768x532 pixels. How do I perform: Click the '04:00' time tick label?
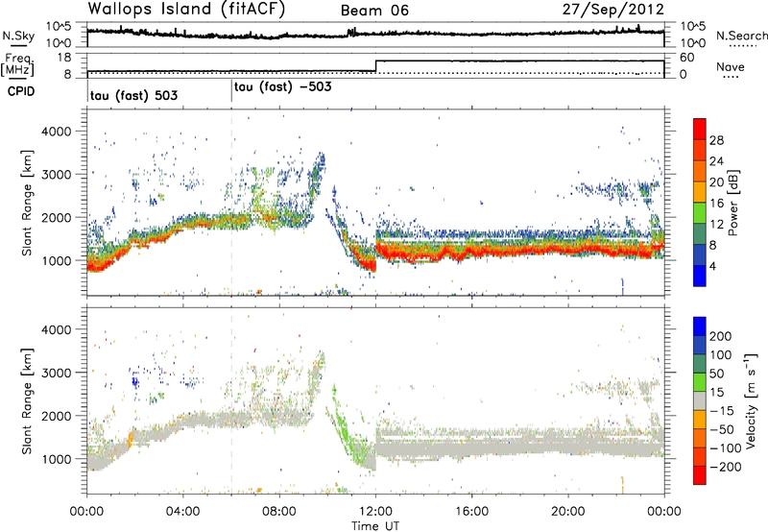(x=183, y=512)
